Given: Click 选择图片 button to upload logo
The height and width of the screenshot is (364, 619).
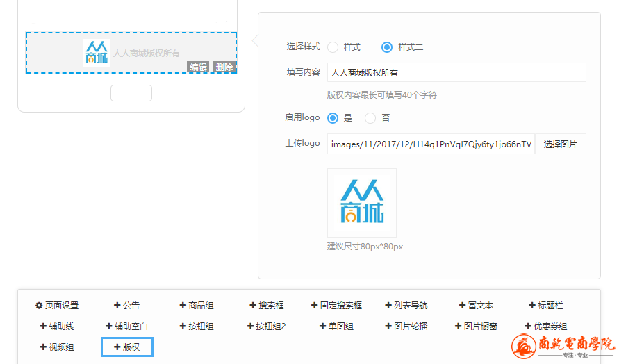Looking at the screenshot, I should [x=560, y=144].
